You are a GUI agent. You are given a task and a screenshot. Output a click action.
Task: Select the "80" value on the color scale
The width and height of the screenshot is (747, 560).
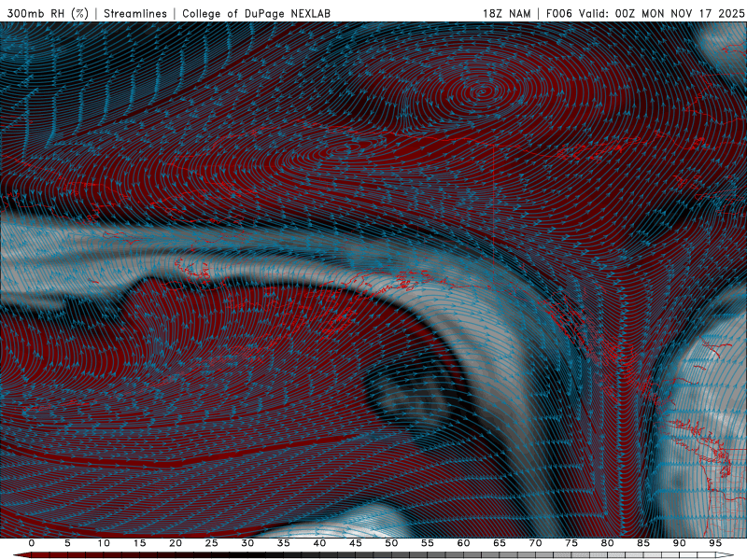pyautogui.click(x=607, y=543)
